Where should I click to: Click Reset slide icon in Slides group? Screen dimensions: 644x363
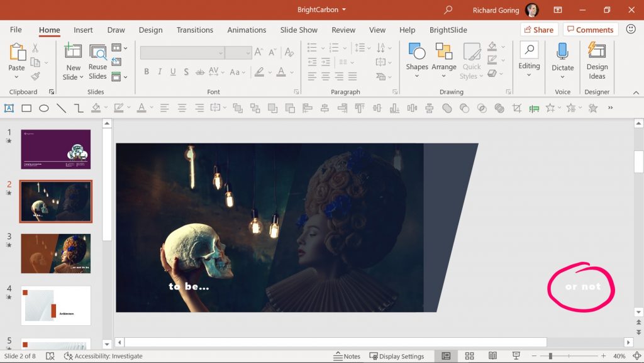(x=116, y=62)
